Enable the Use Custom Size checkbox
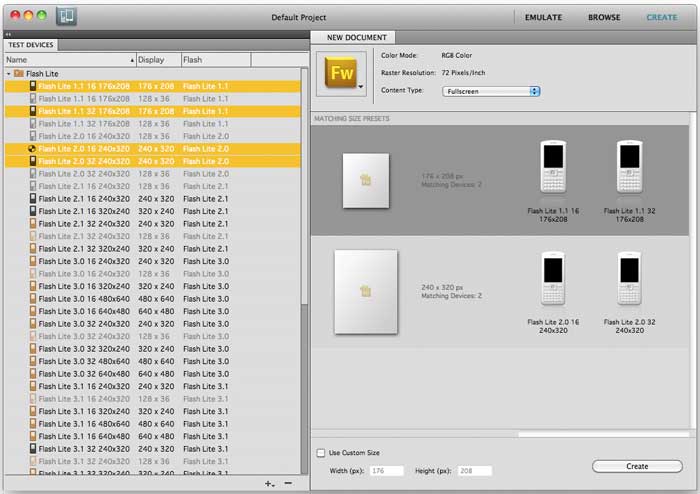The width and height of the screenshot is (700, 494). 320,453
